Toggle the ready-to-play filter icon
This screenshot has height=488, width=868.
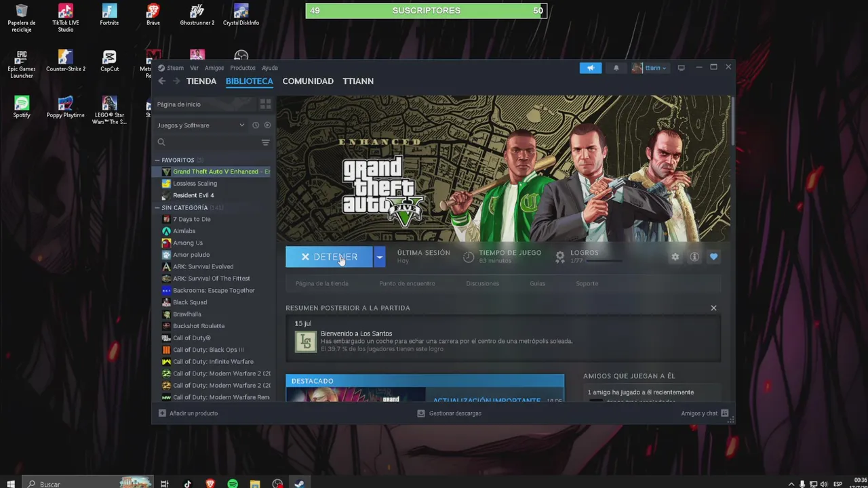[x=267, y=125]
